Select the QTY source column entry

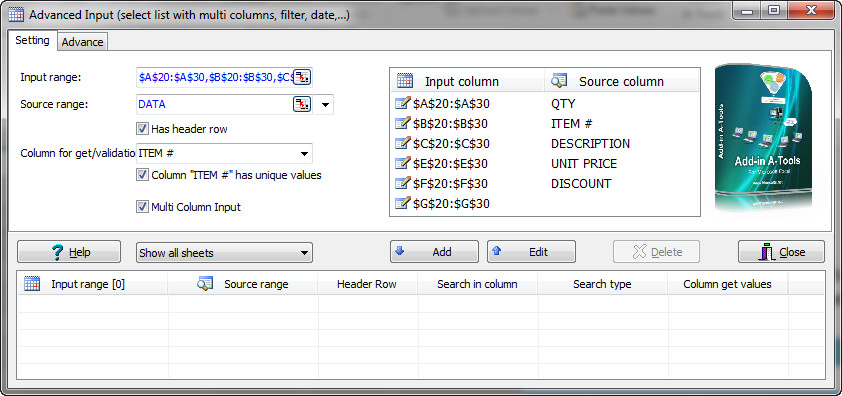[x=563, y=104]
